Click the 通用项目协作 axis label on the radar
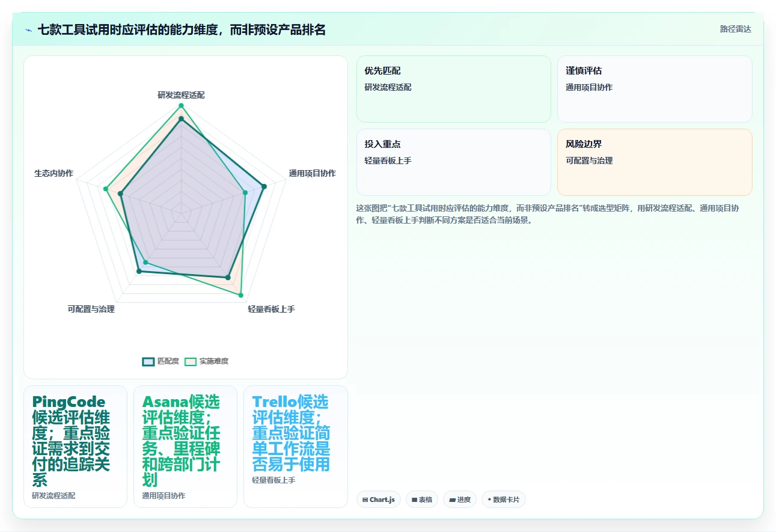Viewport: 776px width, 532px height. pyautogui.click(x=312, y=173)
